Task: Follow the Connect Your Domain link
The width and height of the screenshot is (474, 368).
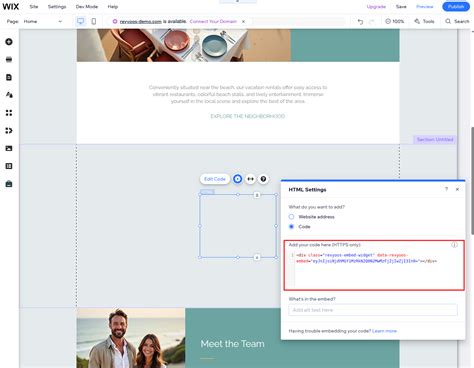Action: 213,21
